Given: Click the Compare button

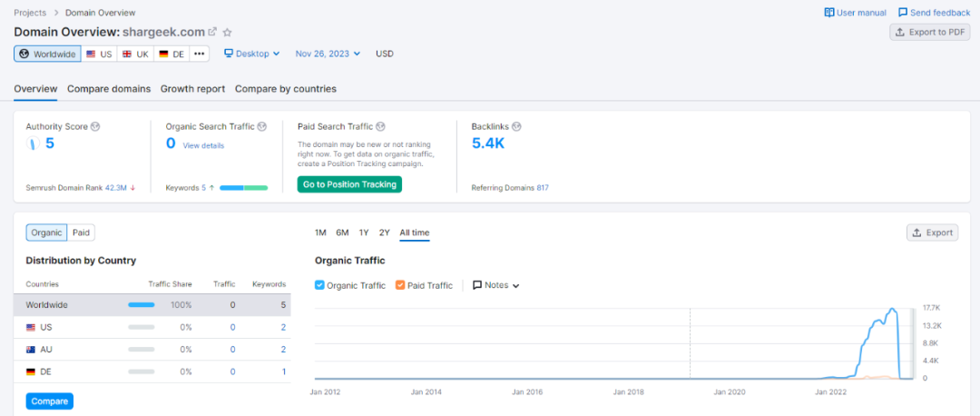Looking at the screenshot, I should click(50, 401).
